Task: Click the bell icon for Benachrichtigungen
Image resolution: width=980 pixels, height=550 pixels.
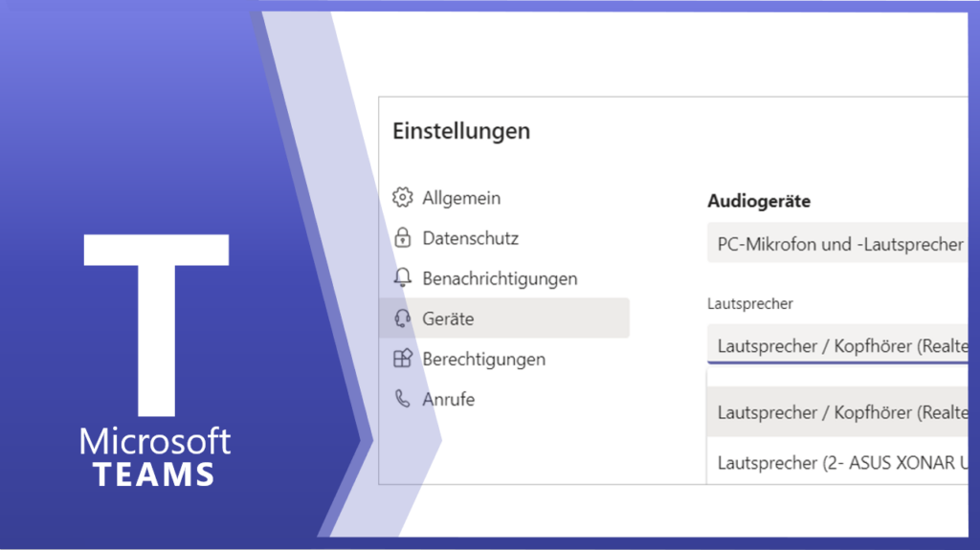Action: click(403, 278)
